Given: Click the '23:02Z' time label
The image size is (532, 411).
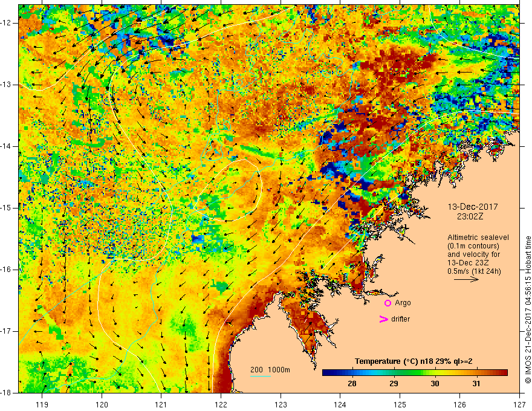Looking at the screenshot, I should point(470,216).
